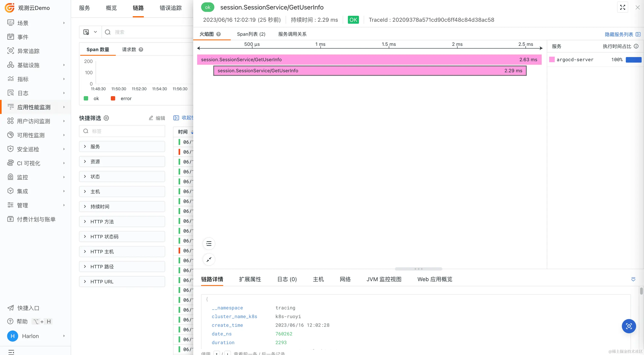Click the pink argocd-server color swatch
The width and height of the screenshot is (644, 355).
552,59
